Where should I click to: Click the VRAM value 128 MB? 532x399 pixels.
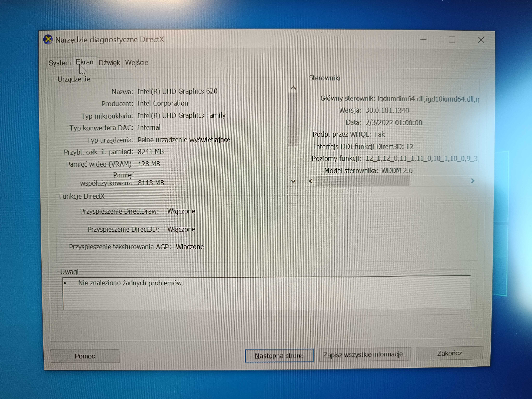(149, 164)
